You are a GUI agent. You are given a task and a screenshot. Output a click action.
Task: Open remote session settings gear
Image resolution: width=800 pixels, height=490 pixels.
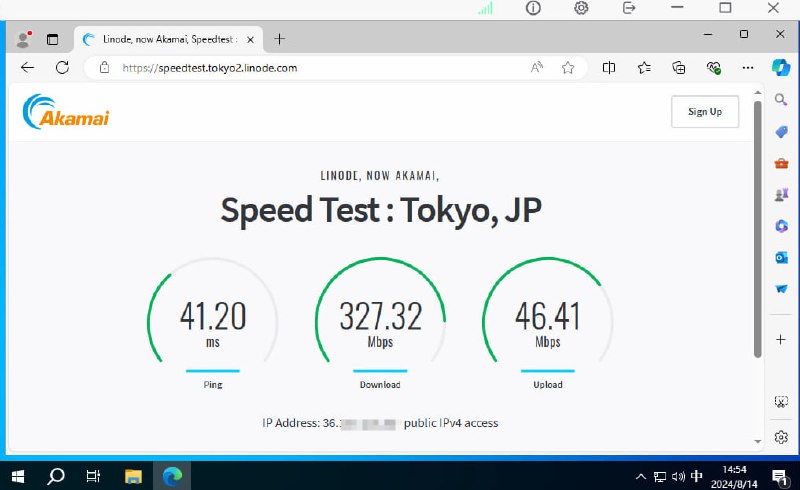[x=581, y=8]
